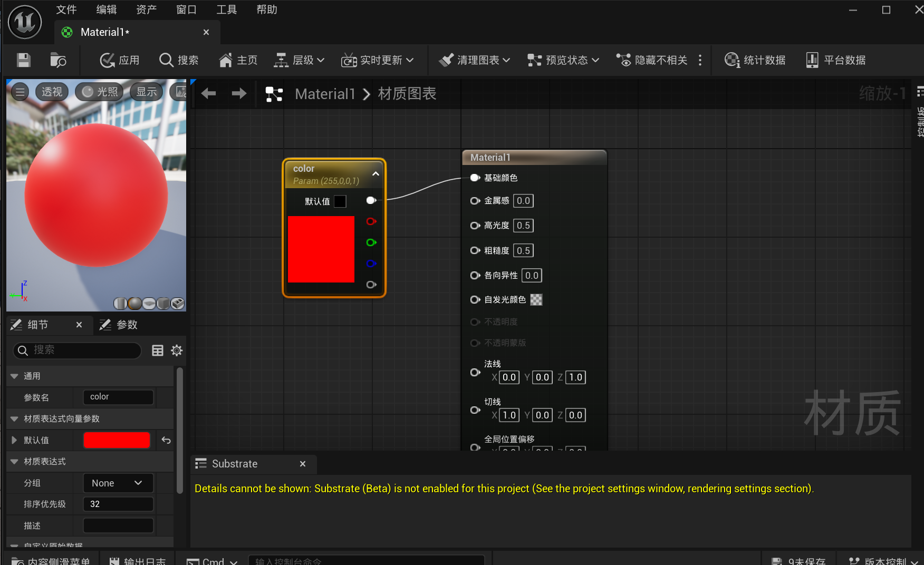
Task: Collapse the color parameter node chevron
Action: pos(376,174)
